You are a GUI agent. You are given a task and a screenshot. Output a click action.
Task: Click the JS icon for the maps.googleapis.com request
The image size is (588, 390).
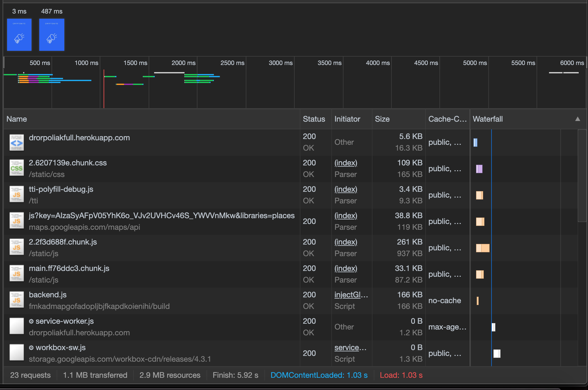coord(17,221)
